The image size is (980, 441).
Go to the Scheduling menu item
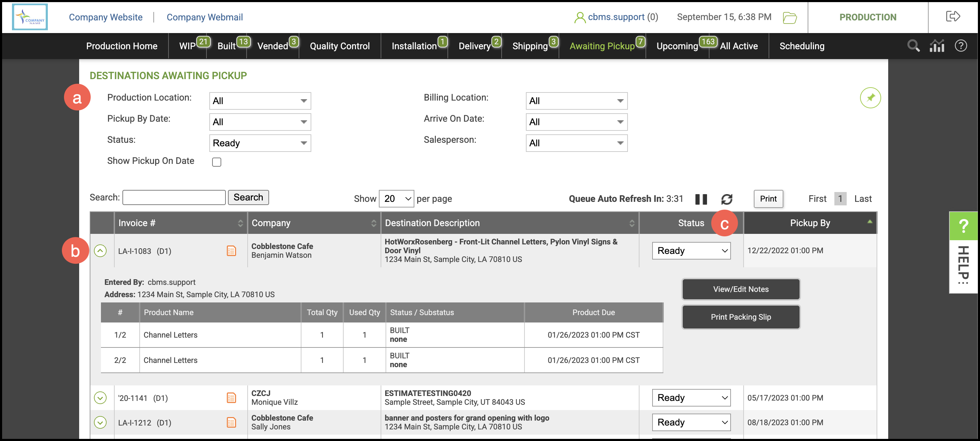pos(802,46)
